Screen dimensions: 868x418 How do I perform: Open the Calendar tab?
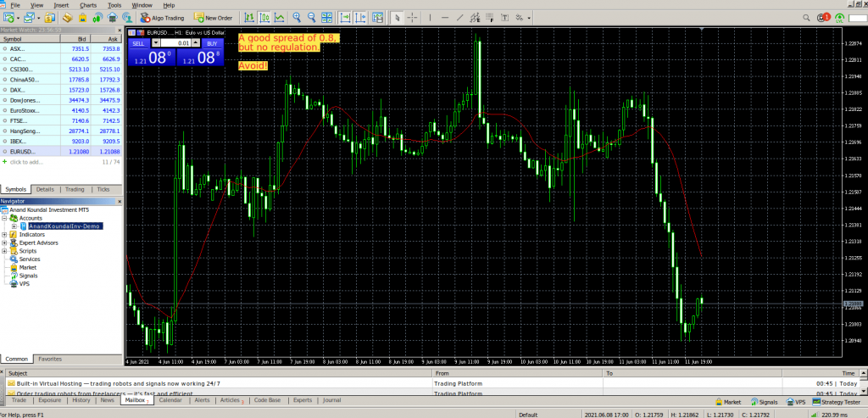pyautogui.click(x=170, y=399)
